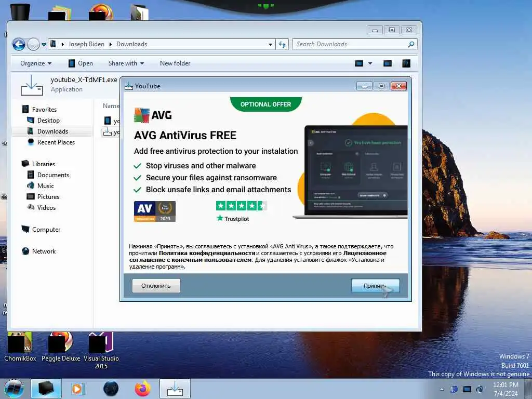Open ChomikBox desktop shortcut
532x399 pixels.
[20, 347]
